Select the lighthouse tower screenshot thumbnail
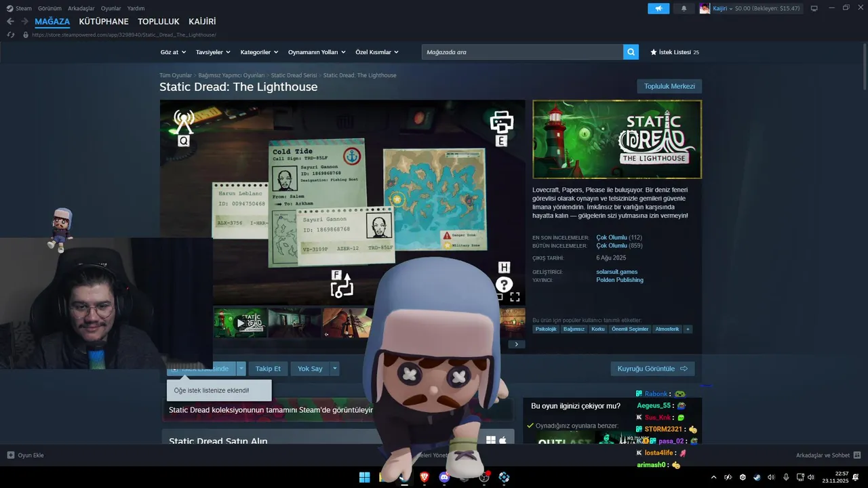 coord(347,323)
